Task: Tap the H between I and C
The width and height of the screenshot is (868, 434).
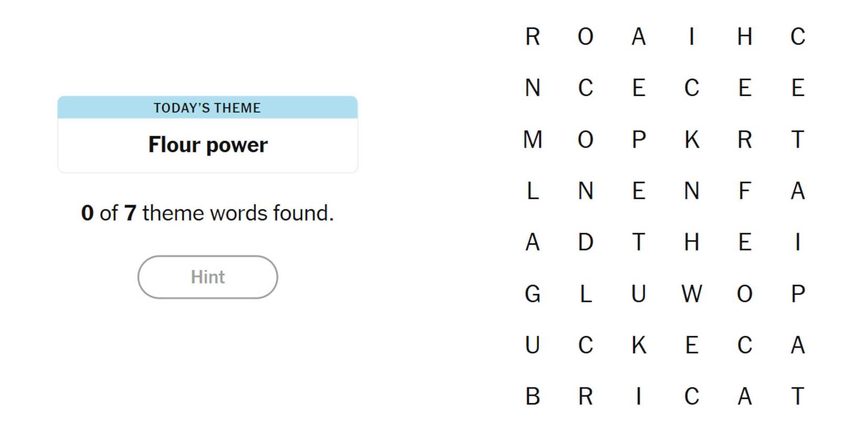Action: click(744, 37)
